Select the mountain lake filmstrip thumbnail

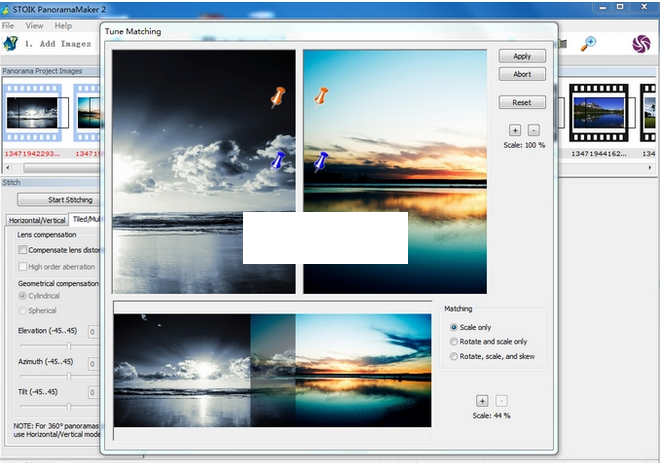pos(599,112)
